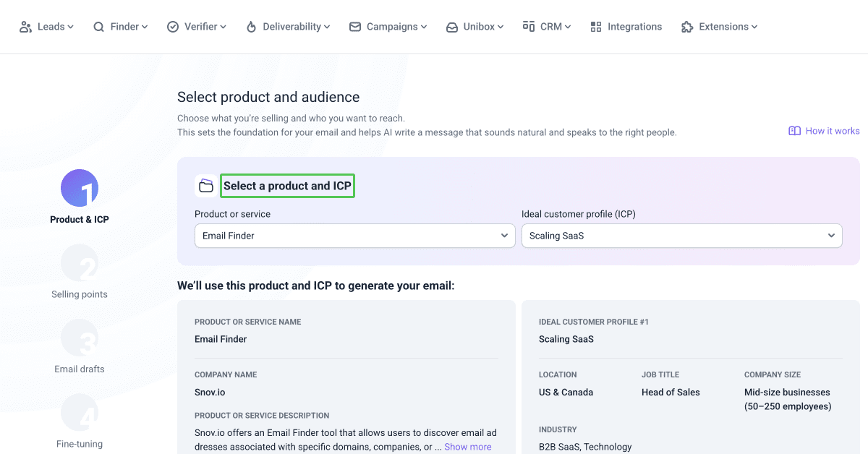Open the Product or service dropdown

355,236
